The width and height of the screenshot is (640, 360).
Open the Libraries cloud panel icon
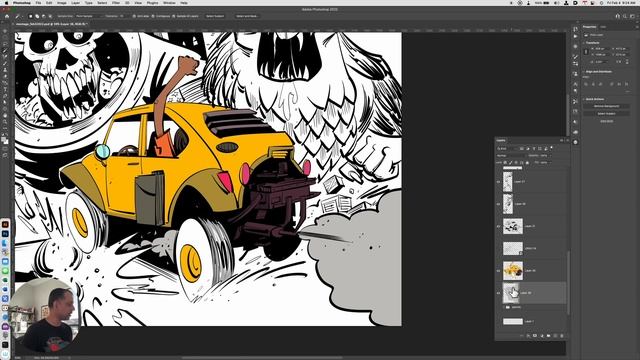pos(576,132)
